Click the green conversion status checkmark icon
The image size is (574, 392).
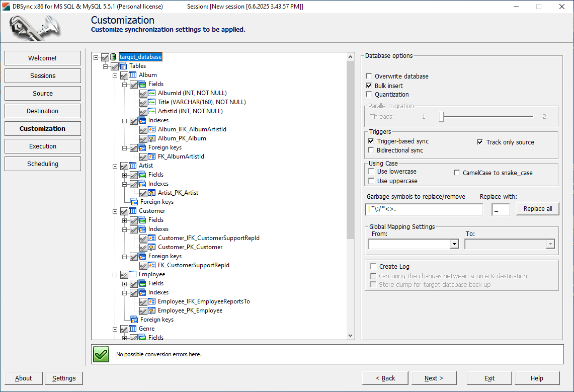click(x=100, y=354)
